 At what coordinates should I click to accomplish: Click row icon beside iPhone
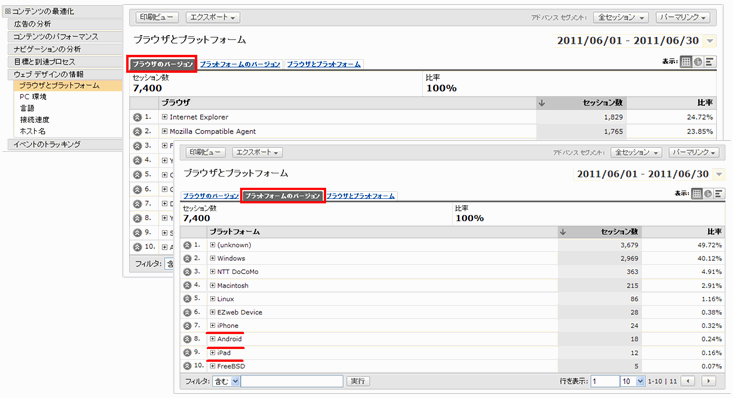coord(187,326)
